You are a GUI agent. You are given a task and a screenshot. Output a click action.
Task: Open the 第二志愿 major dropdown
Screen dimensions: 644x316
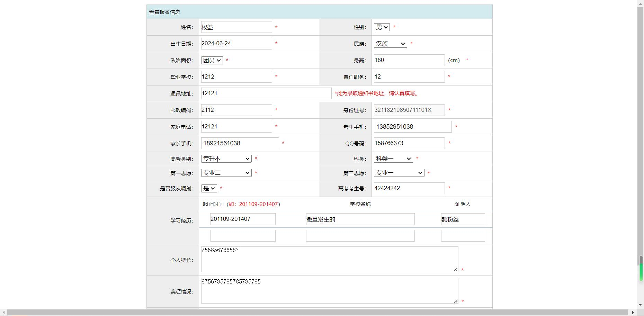click(399, 173)
